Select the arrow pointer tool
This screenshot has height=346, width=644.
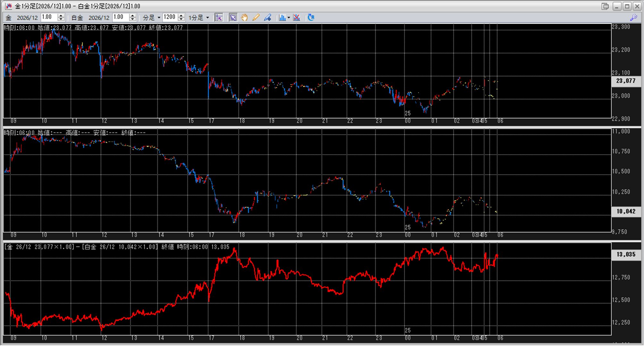click(233, 18)
